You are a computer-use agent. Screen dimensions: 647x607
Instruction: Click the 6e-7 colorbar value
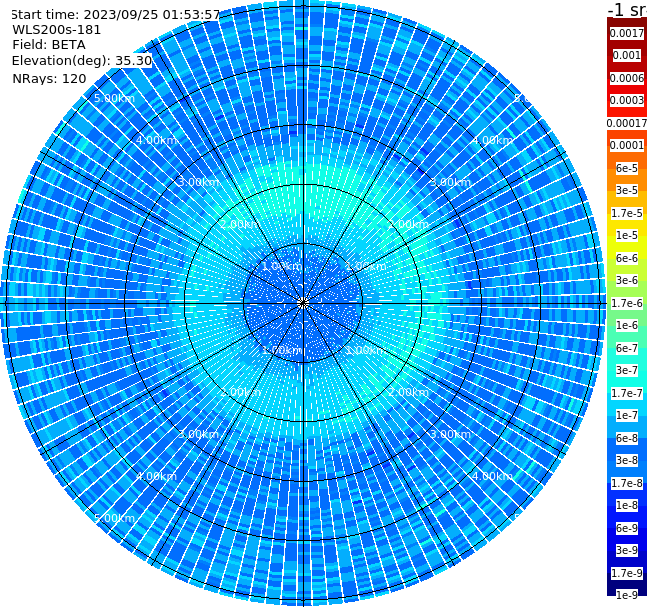click(x=626, y=348)
